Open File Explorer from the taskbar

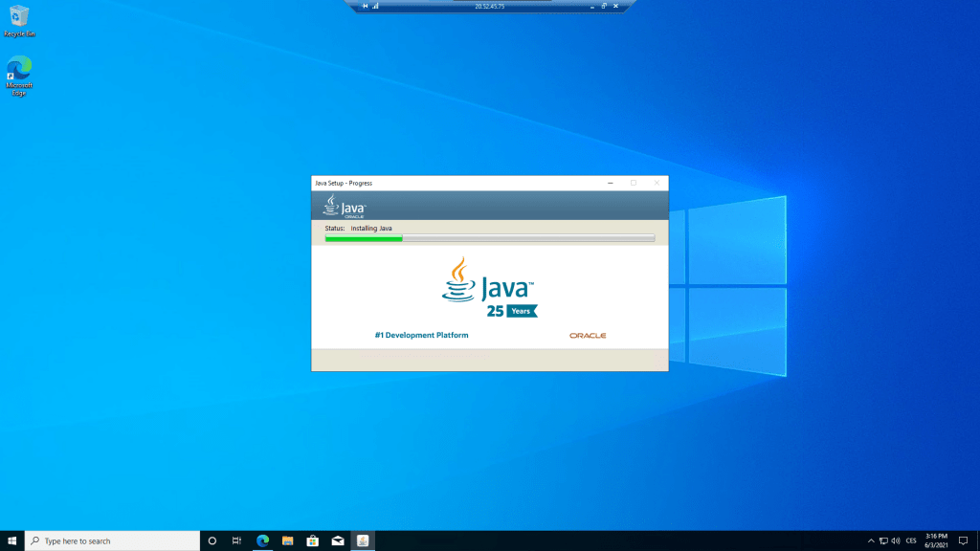pos(287,540)
